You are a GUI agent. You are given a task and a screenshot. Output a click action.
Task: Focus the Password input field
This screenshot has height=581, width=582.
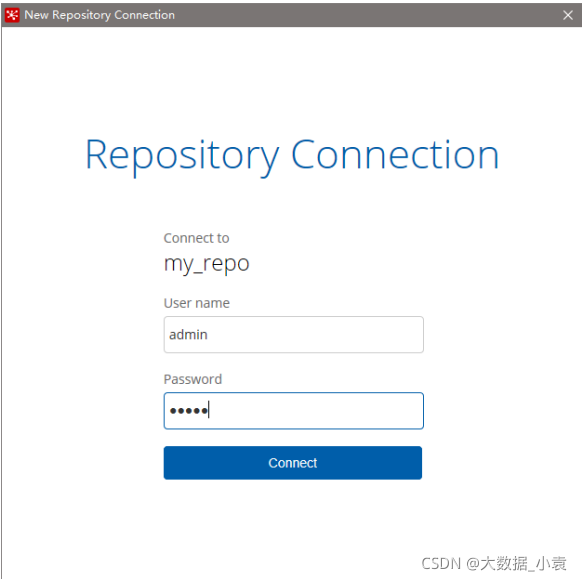294,411
